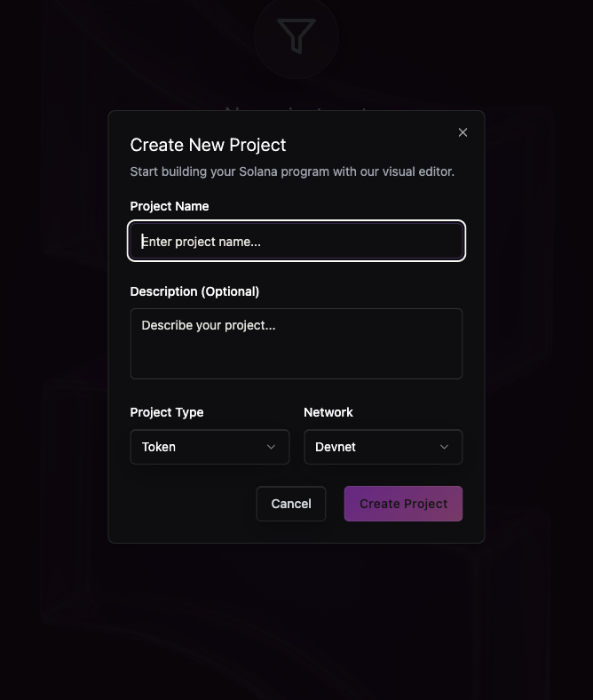Click the 'Network' label above Devnet

click(x=328, y=412)
